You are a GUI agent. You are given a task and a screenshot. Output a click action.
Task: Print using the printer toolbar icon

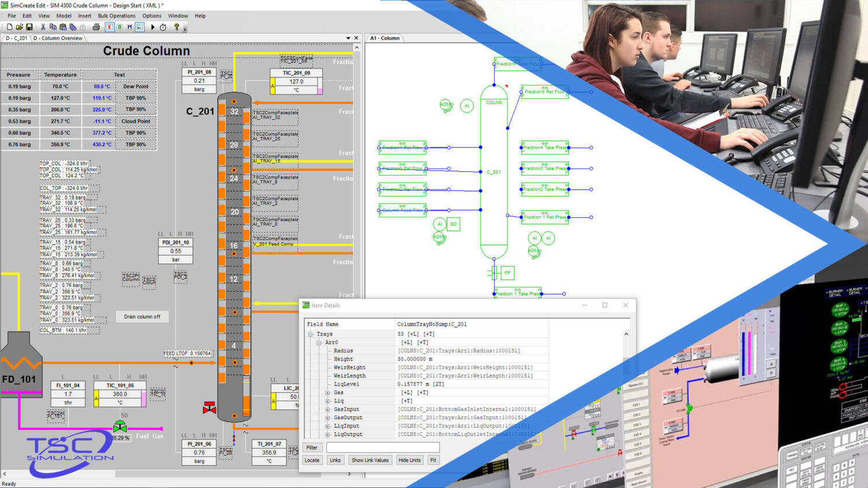click(96, 27)
